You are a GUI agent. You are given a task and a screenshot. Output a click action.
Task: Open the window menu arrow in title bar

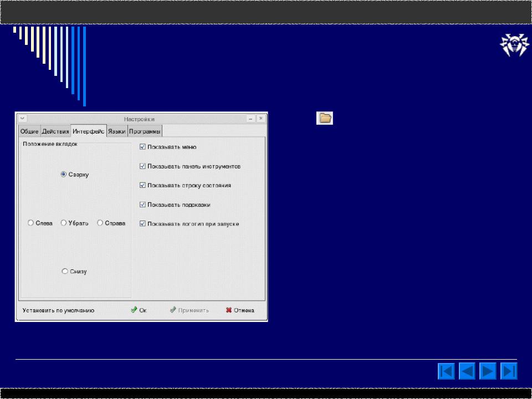22,119
